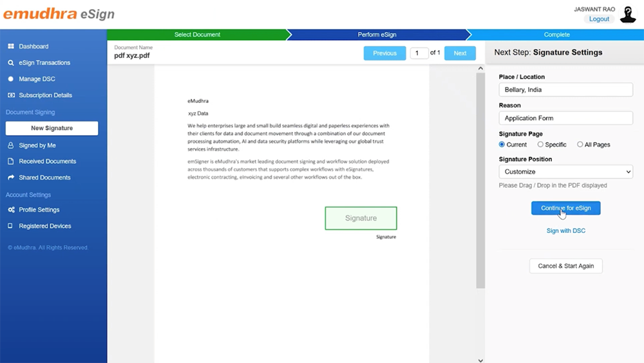Viewport: 644px width, 363px height.
Task: Choose All Pages radio option
Action: [580, 145]
